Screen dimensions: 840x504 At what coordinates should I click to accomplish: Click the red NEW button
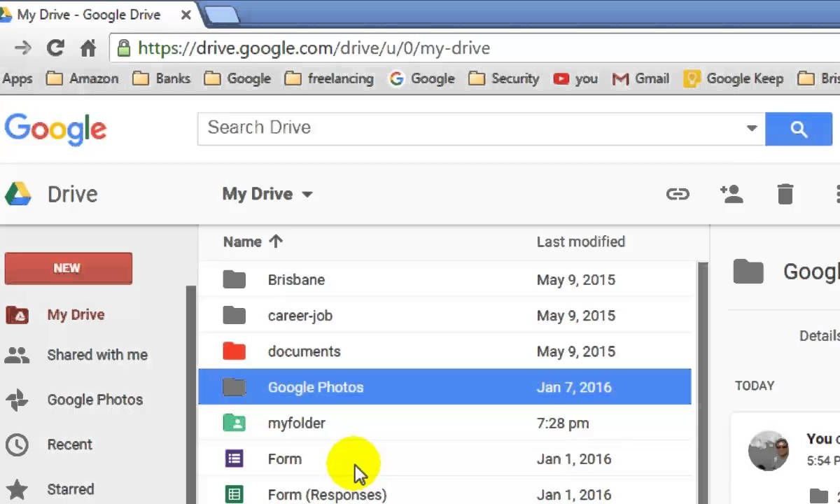click(x=68, y=268)
